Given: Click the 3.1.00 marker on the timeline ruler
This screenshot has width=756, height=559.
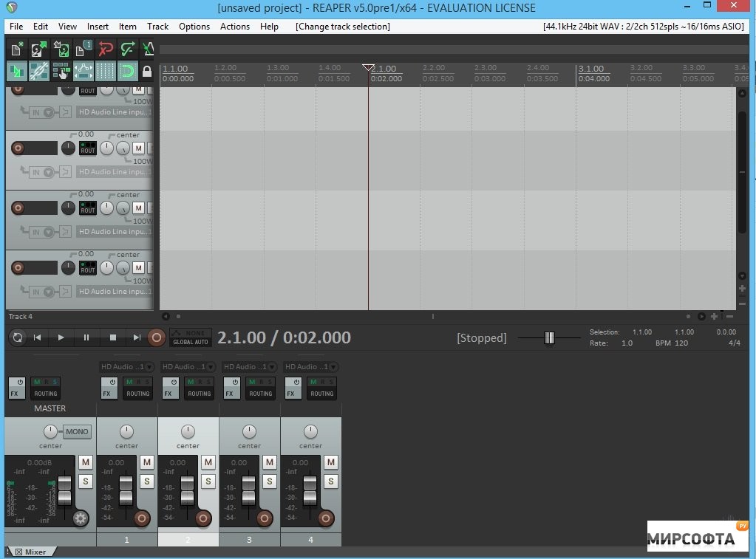Looking at the screenshot, I should [x=591, y=69].
